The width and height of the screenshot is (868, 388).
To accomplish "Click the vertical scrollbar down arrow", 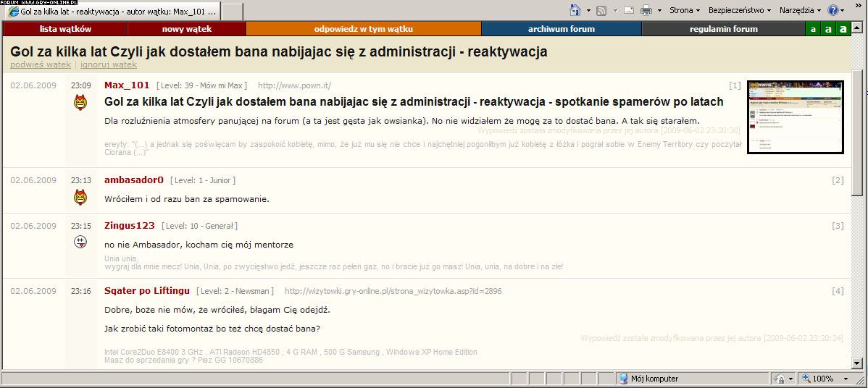I will pos(858,363).
